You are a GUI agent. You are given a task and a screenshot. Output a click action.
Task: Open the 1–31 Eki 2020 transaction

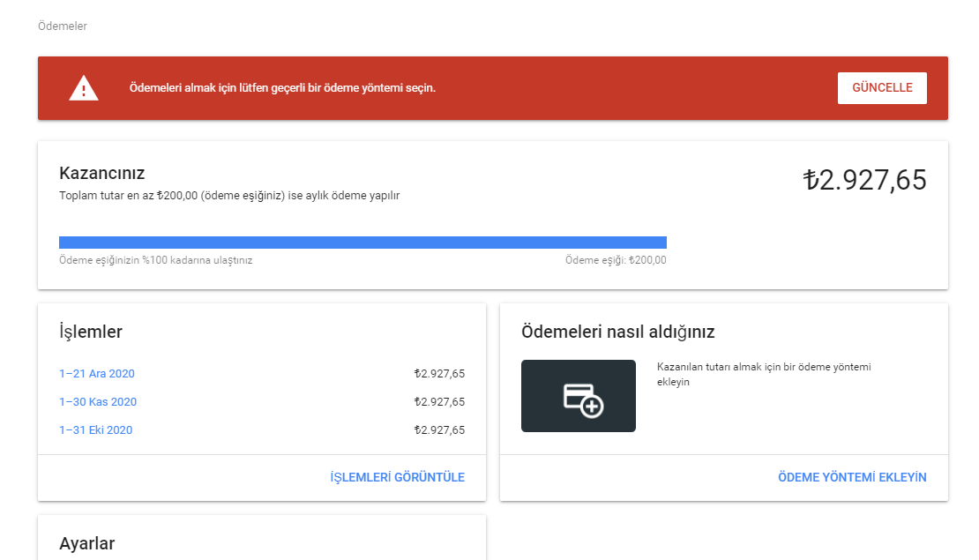[95, 429]
